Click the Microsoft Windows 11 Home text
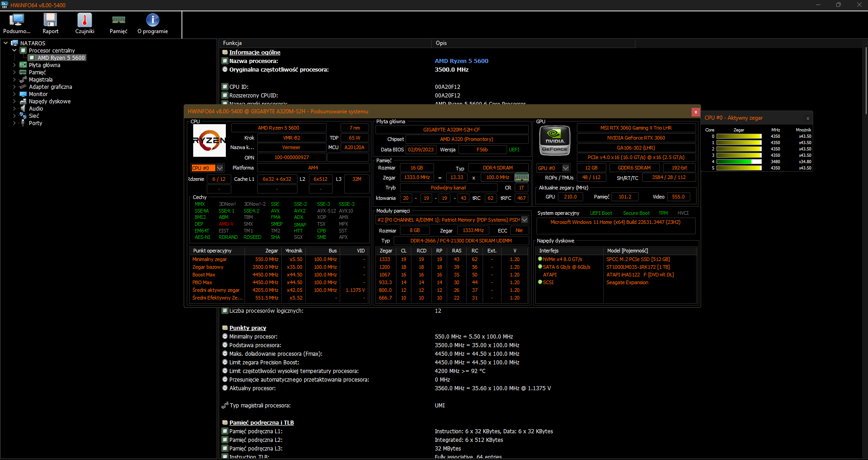868x460 pixels. [x=615, y=222]
